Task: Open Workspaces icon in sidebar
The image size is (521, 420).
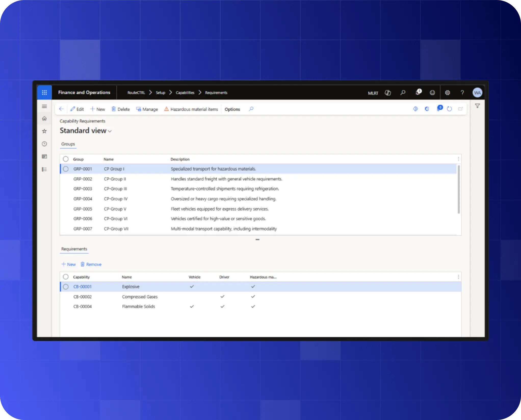Action: tap(44, 156)
